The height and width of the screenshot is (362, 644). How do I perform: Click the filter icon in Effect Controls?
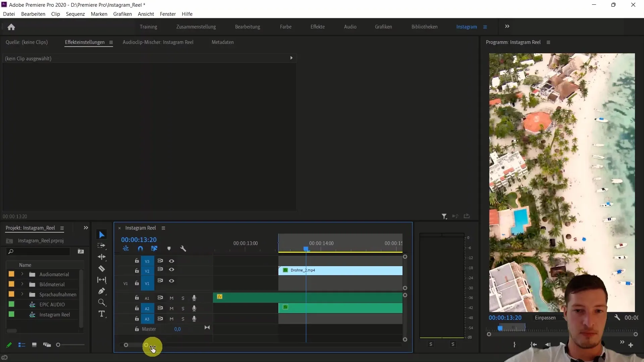pyautogui.click(x=444, y=217)
